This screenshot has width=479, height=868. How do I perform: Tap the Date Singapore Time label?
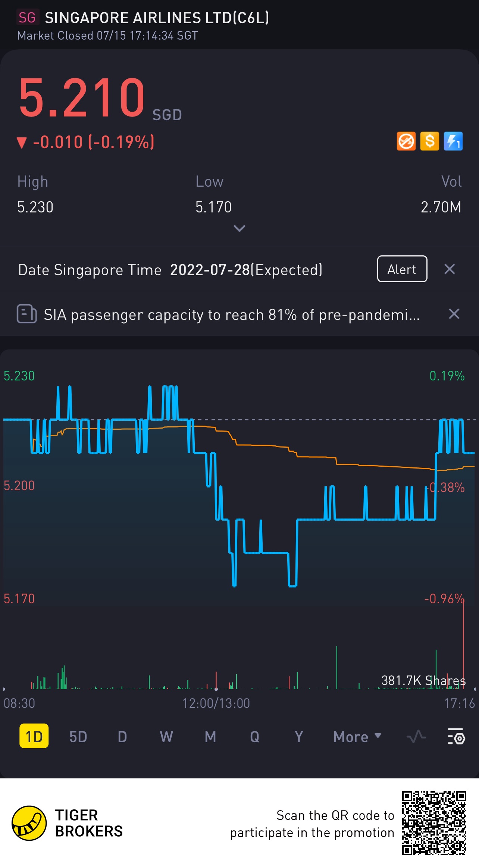pyautogui.click(x=90, y=270)
